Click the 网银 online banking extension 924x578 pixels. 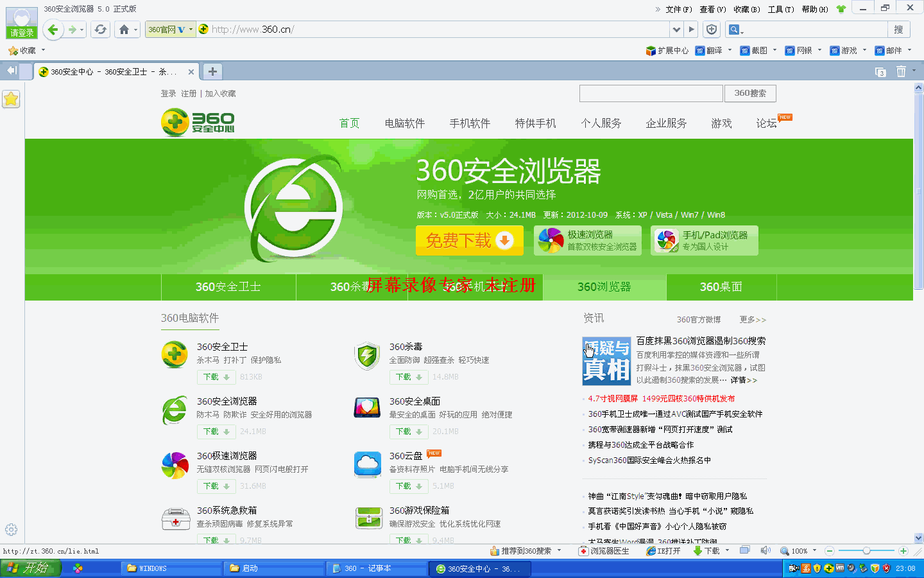point(800,50)
